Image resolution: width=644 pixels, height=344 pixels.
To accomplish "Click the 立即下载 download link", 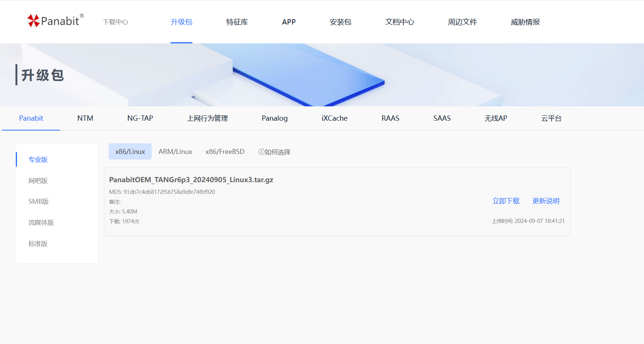I will coord(506,201).
